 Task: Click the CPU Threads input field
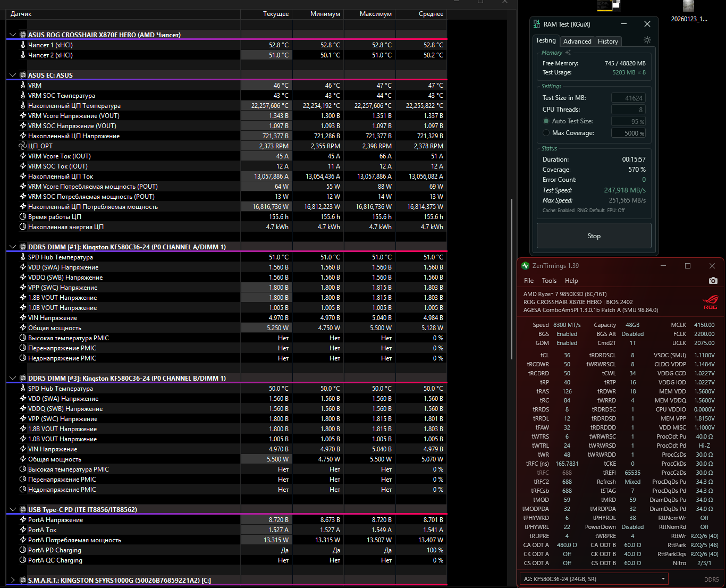(x=628, y=110)
